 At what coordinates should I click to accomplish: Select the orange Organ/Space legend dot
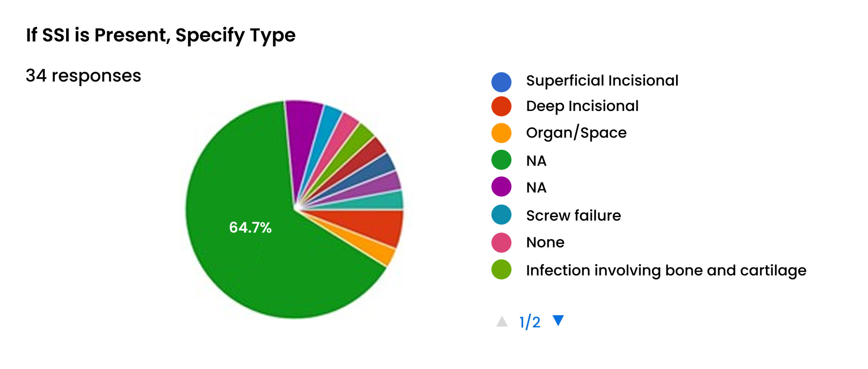click(x=501, y=133)
